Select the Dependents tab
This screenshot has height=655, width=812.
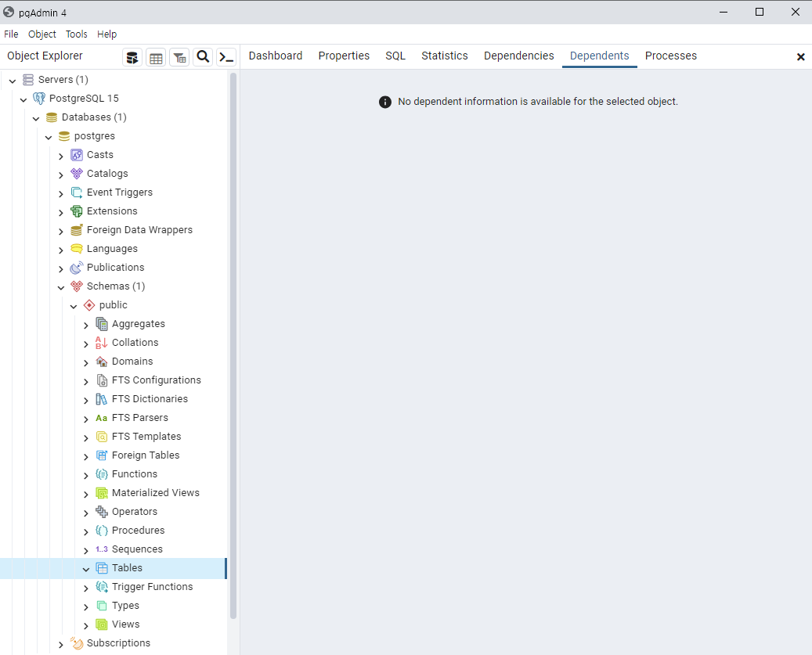click(x=599, y=56)
